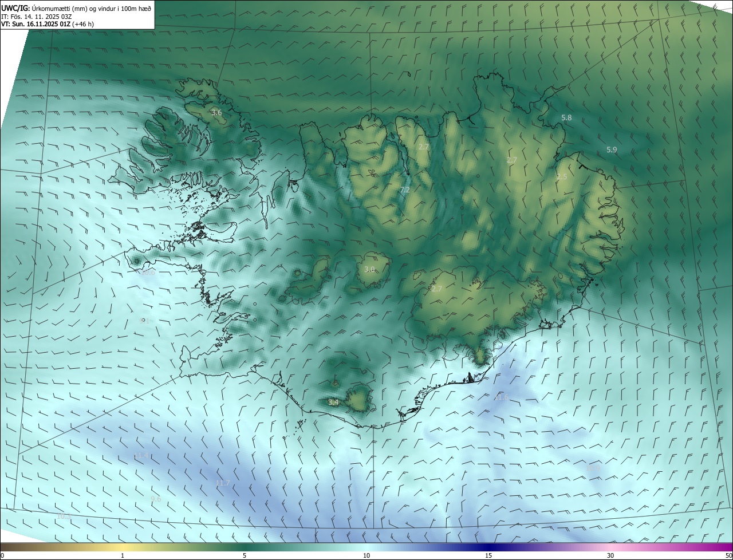Click the 9.6 value over the sea
Image resolution: width=733 pixels, height=560 pixels.
pos(156,499)
